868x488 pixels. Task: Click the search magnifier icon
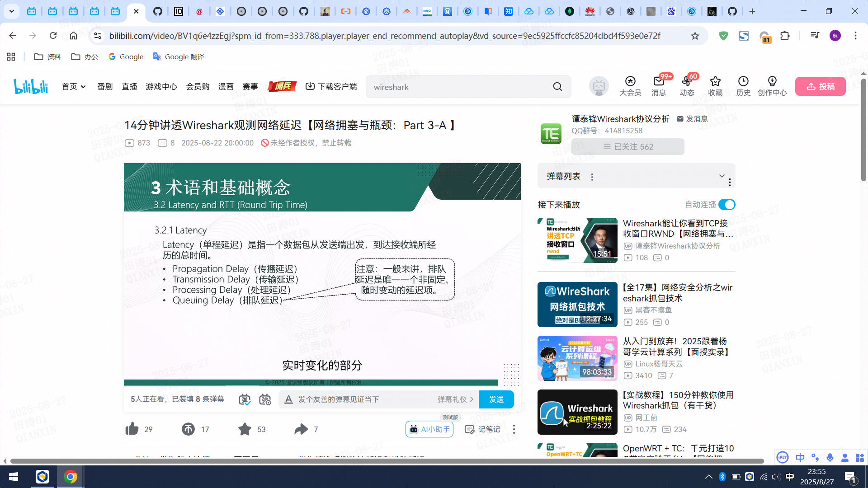tap(557, 87)
